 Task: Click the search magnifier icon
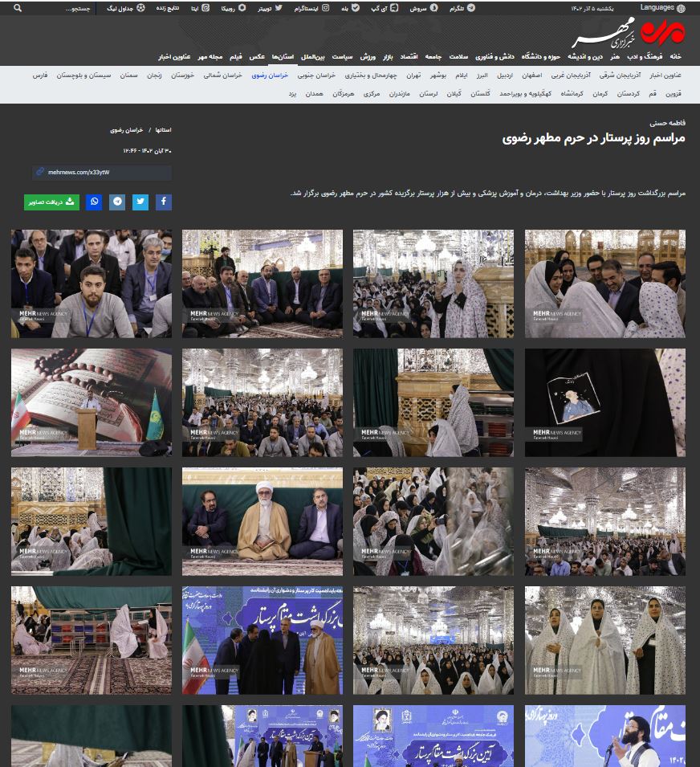point(18,8)
